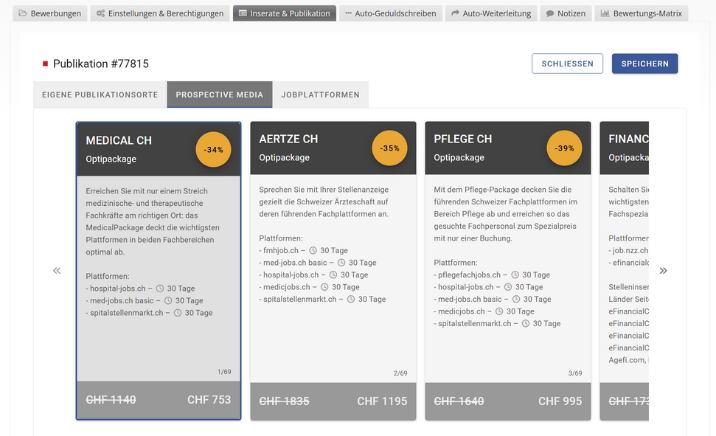
Task: Click the 2/69 package counter
Action: [x=400, y=373]
